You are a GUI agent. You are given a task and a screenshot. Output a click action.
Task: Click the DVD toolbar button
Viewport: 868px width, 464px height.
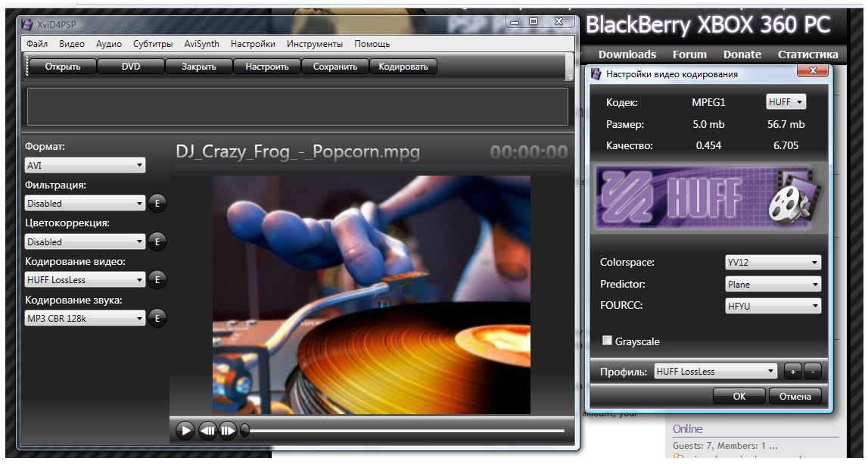click(131, 67)
